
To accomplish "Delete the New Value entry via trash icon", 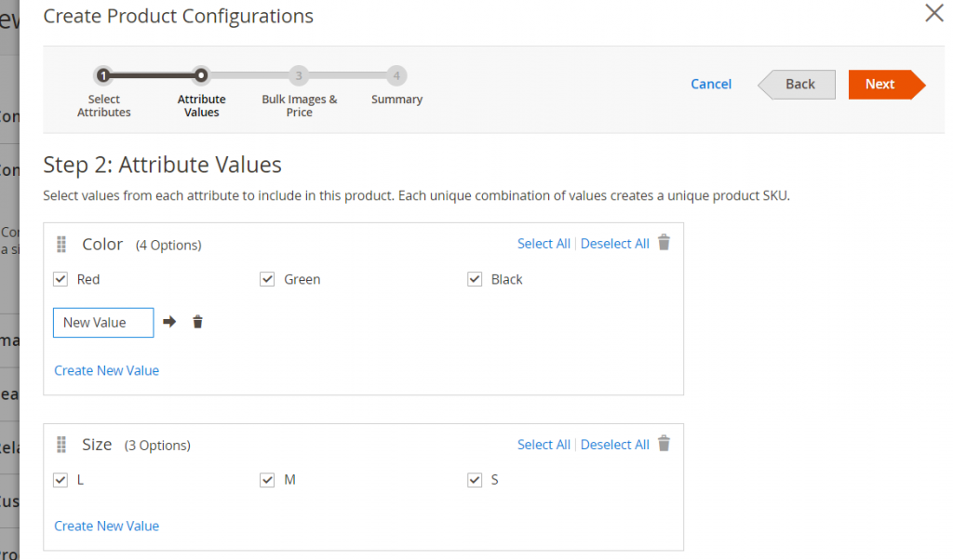I will [x=196, y=321].
